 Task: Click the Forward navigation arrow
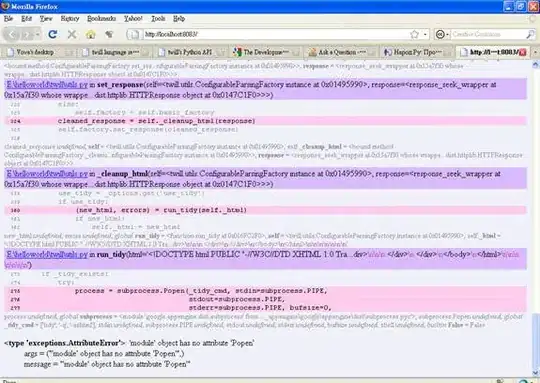point(26,34)
